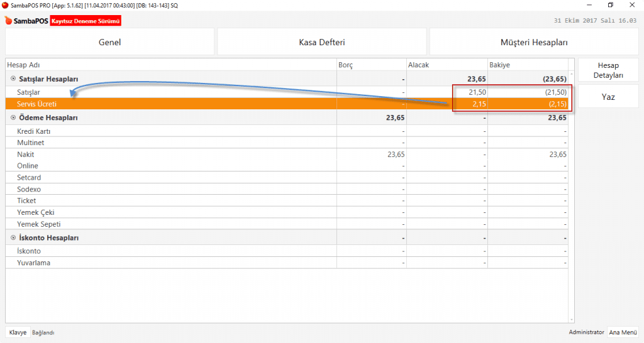Click the Hesap Detayları button
Image resolution: width=644 pixels, height=343 pixels.
[608, 70]
